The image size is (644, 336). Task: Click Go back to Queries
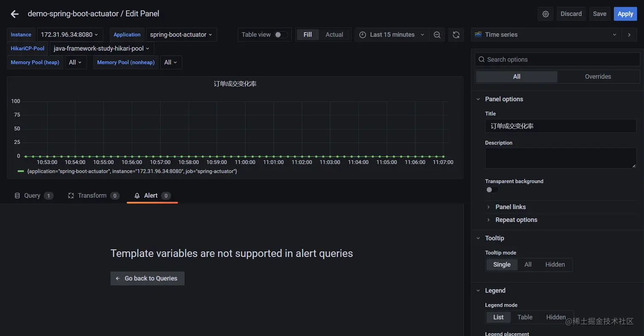click(147, 278)
